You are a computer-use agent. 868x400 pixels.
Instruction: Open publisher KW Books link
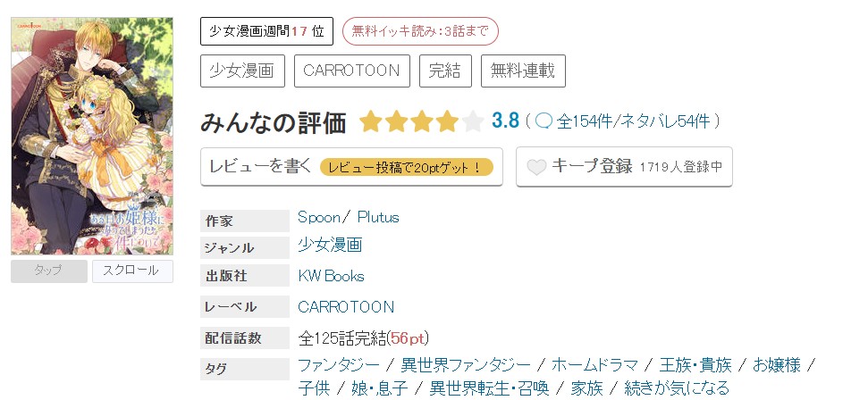(x=331, y=276)
